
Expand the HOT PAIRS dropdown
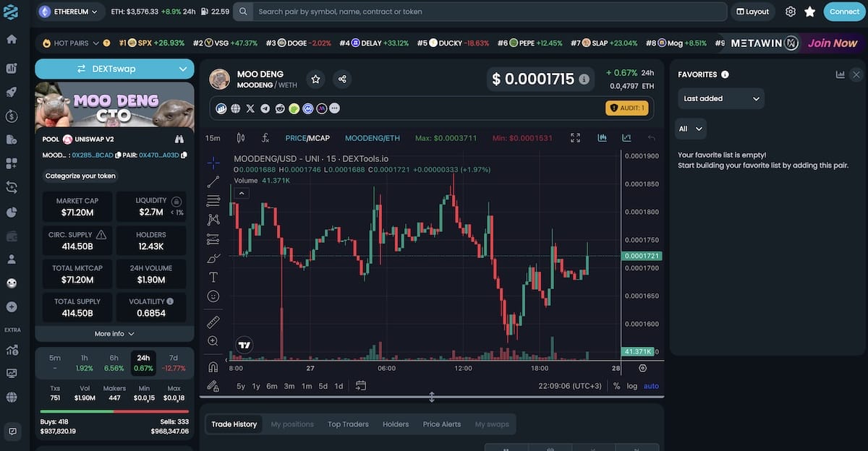click(71, 43)
